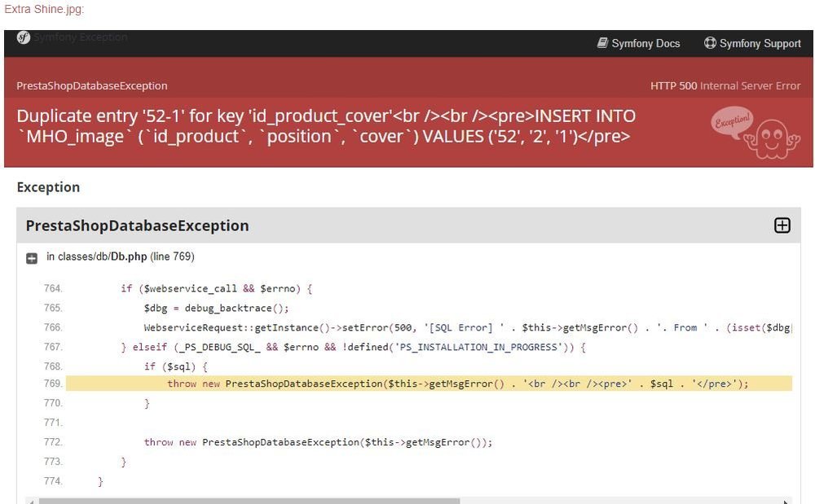Click the HTTP 500 Internal Server Error text
Screen dimensions: 815x504
(725, 85)
